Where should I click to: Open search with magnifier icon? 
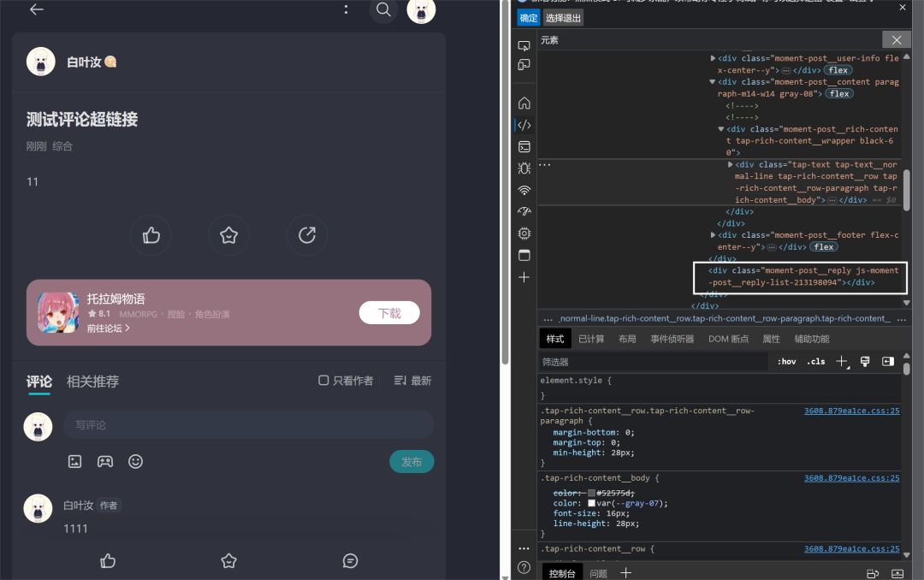[x=383, y=9]
